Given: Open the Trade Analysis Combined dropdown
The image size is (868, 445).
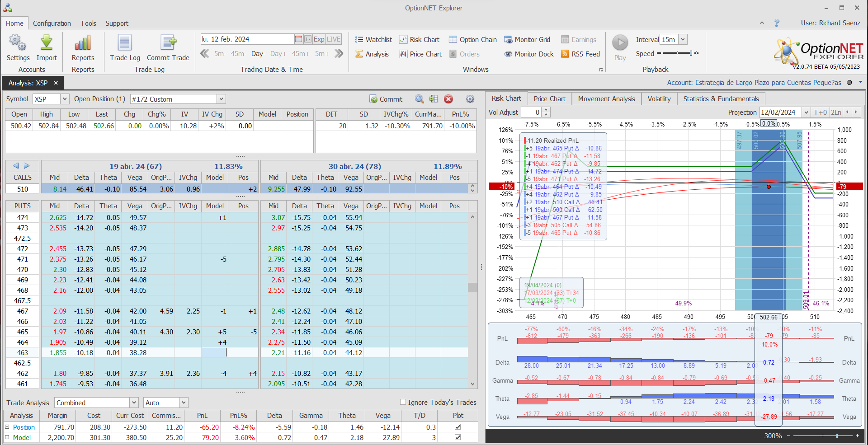Looking at the screenshot, I should click(134, 403).
